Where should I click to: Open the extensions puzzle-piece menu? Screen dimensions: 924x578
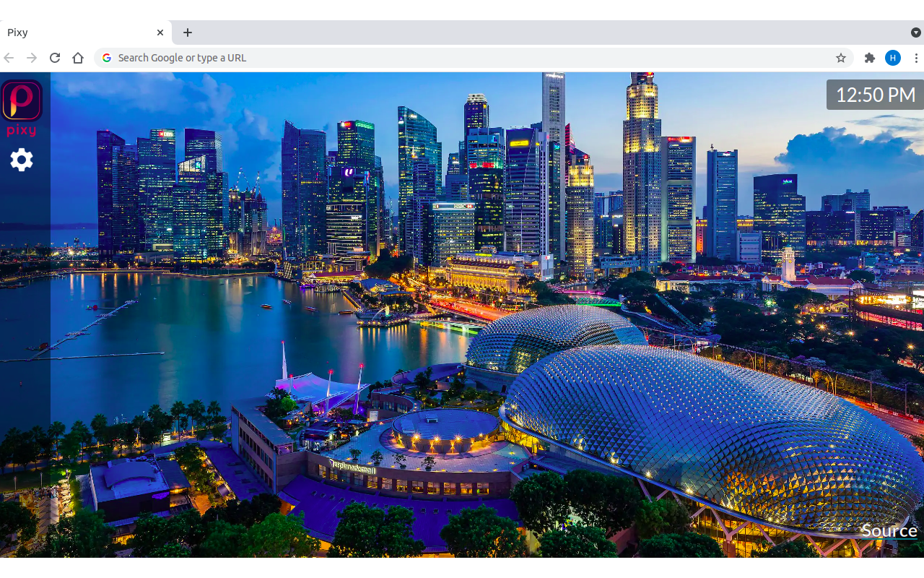click(x=869, y=58)
